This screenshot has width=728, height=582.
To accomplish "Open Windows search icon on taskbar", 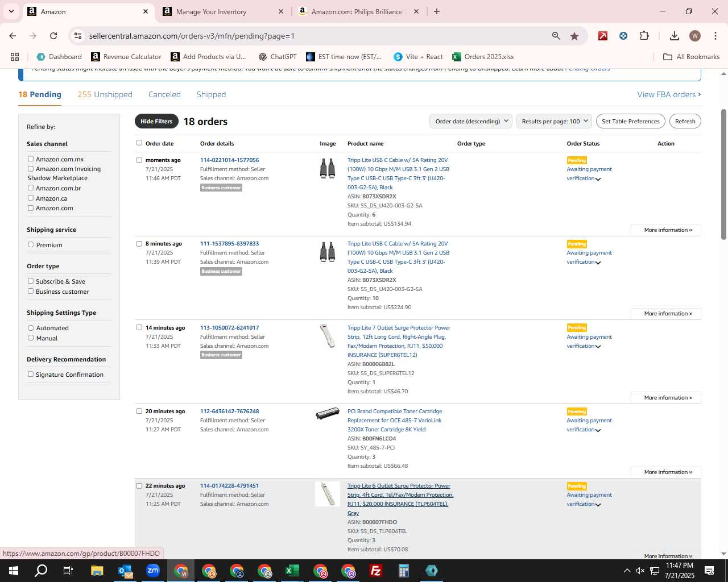I will 41,571.
